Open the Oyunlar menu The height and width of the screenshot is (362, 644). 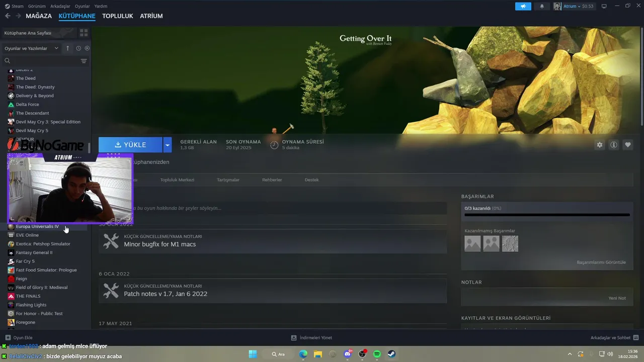tap(83, 6)
